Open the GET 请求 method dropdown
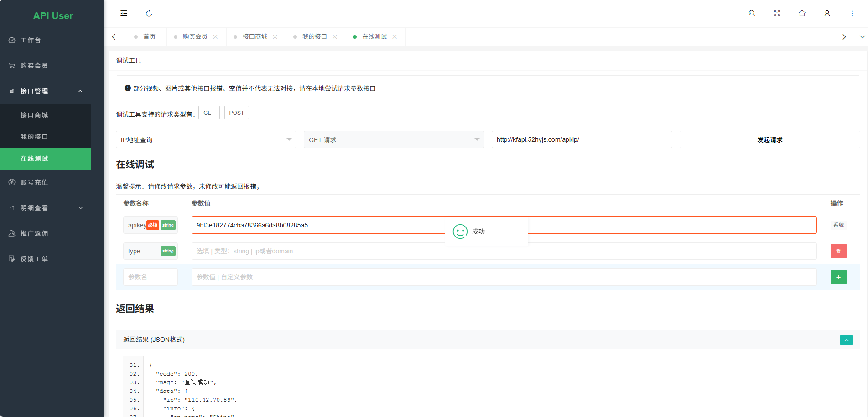This screenshot has height=417, width=868. pyautogui.click(x=394, y=139)
